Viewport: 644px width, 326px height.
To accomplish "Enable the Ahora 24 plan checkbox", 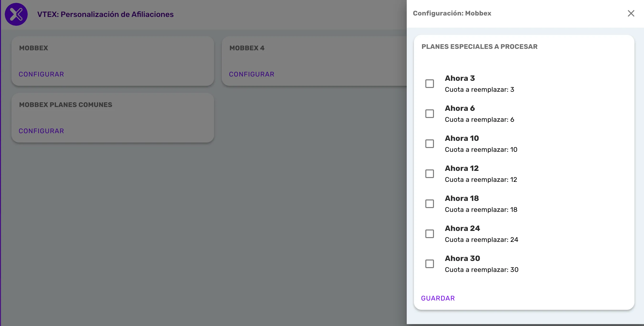I will tap(429, 234).
